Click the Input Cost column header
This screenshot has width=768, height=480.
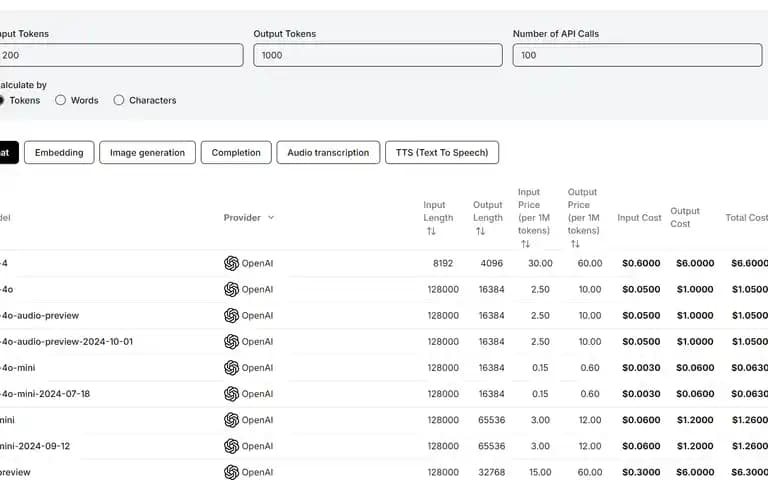639,217
